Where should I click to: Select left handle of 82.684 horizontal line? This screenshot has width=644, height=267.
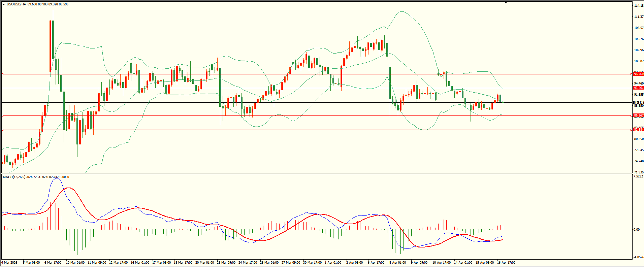(3, 130)
